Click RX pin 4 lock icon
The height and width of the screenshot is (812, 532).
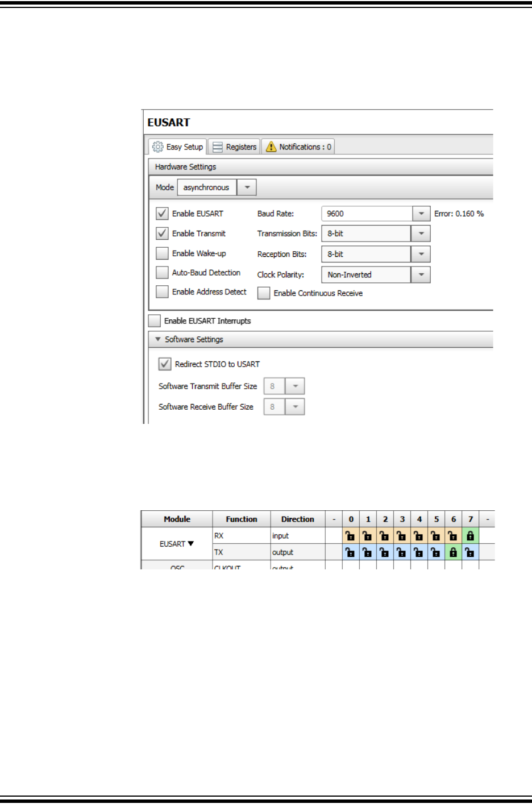coord(418,536)
